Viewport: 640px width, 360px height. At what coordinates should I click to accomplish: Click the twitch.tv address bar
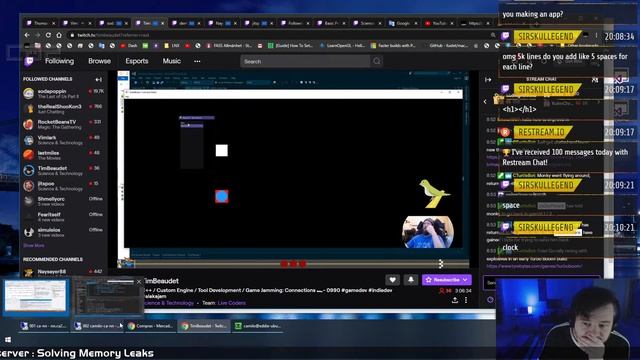(x=282, y=35)
